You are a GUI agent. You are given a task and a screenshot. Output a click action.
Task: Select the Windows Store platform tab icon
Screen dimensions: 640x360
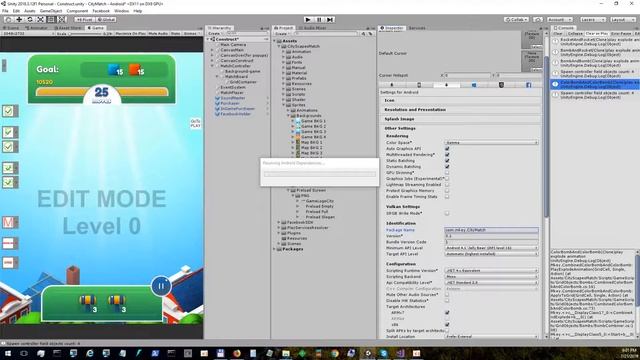click(x=474, y=85)
